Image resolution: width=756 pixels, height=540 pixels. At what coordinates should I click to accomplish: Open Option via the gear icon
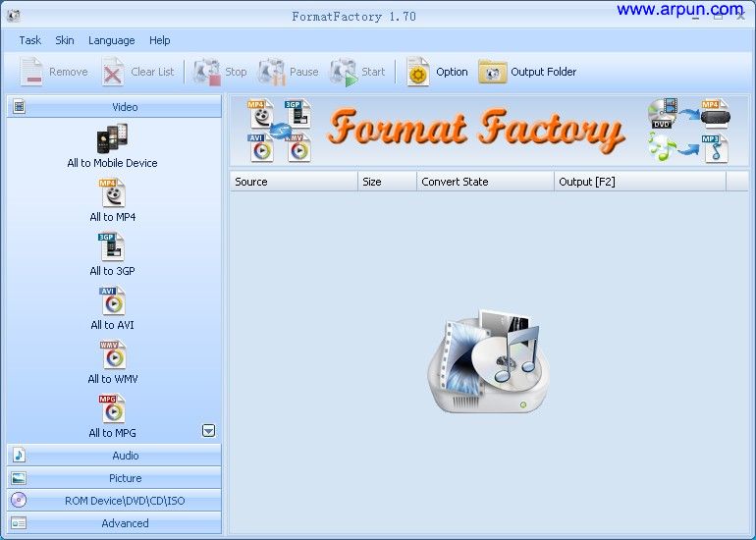tap(417, 72)
